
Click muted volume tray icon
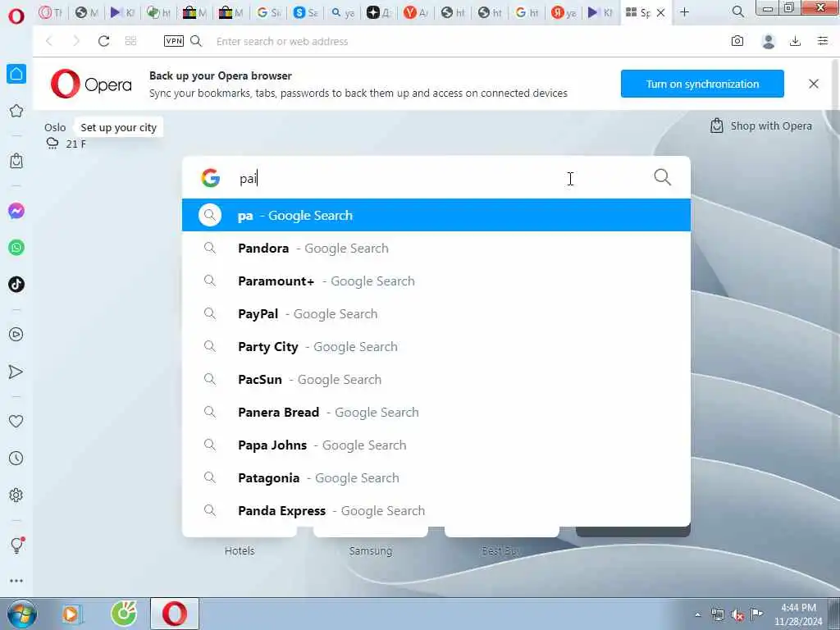(737, 615)
